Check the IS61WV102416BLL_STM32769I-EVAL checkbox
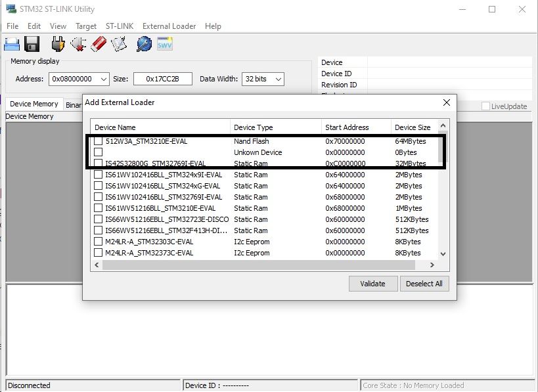 [x=98, y=197]
